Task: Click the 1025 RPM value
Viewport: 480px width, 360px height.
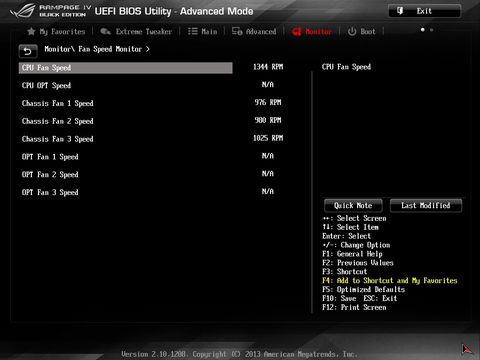Action: click(268, 138)
